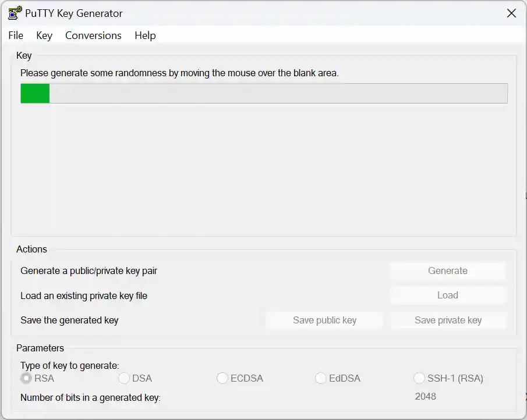This screenshot has width=527, height=420.
Task: Select the EdDSA key type
Action: coord(321,378)
